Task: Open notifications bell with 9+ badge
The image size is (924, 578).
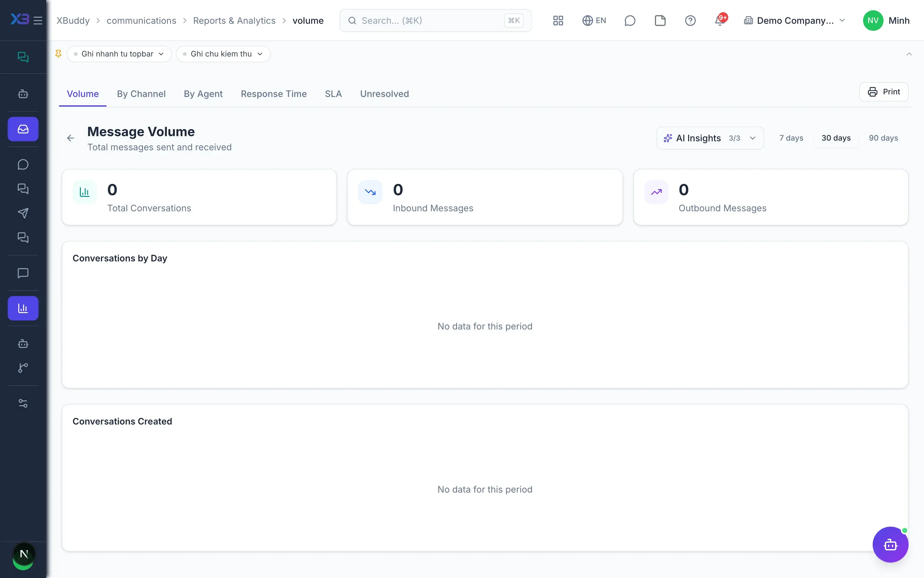Action: [x=720, y=20]
